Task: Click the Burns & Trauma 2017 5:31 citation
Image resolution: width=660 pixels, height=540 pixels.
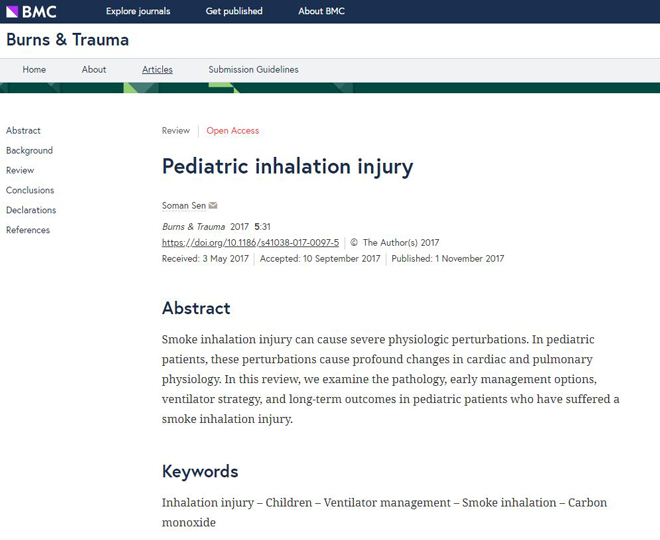Action: (x=216, y=226)
